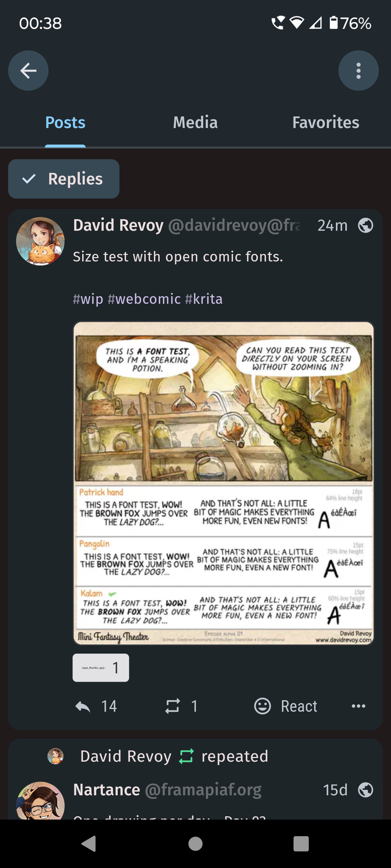Tap Android back navigation triangle

point(89,843)
